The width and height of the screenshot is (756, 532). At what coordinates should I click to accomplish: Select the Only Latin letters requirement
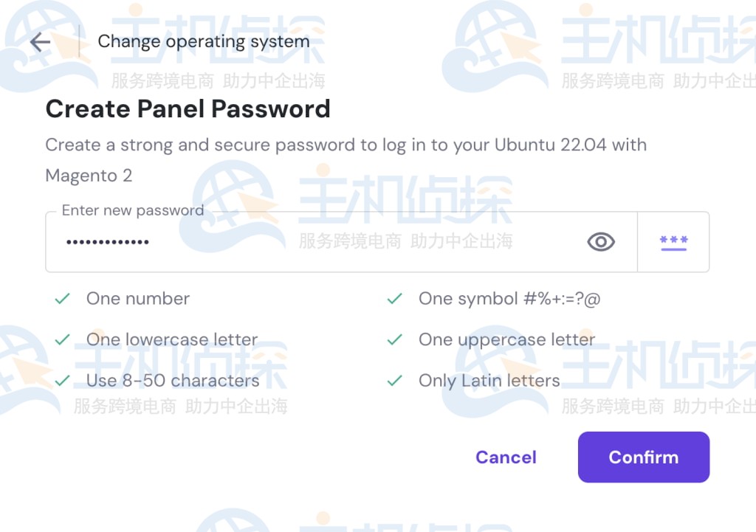(x=487, y=381)
